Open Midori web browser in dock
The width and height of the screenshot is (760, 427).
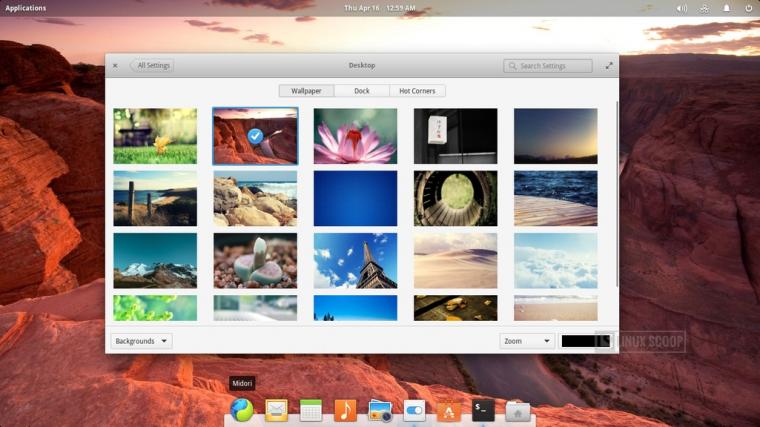241,410
